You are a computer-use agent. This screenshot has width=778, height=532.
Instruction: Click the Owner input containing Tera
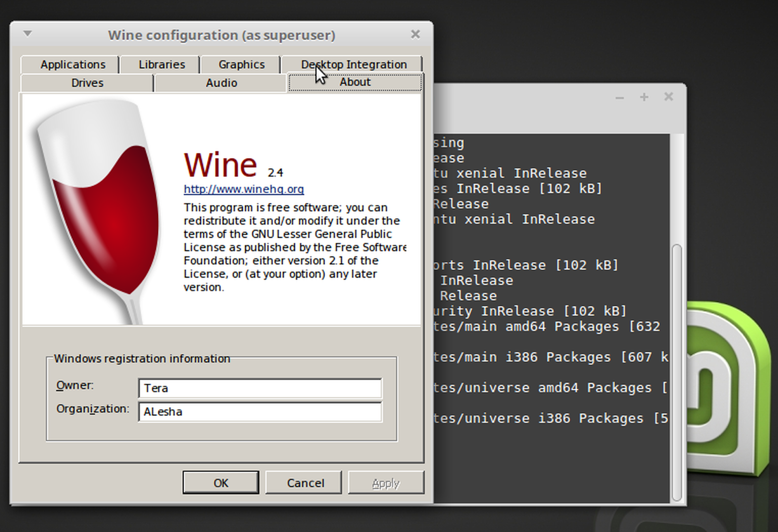(260, 388)
